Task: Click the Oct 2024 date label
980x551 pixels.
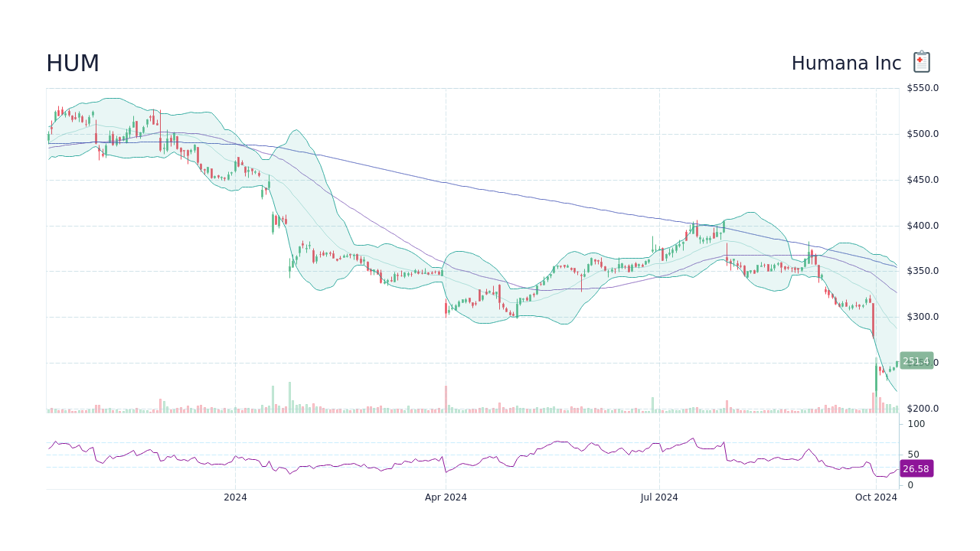Action: point(876,497)
